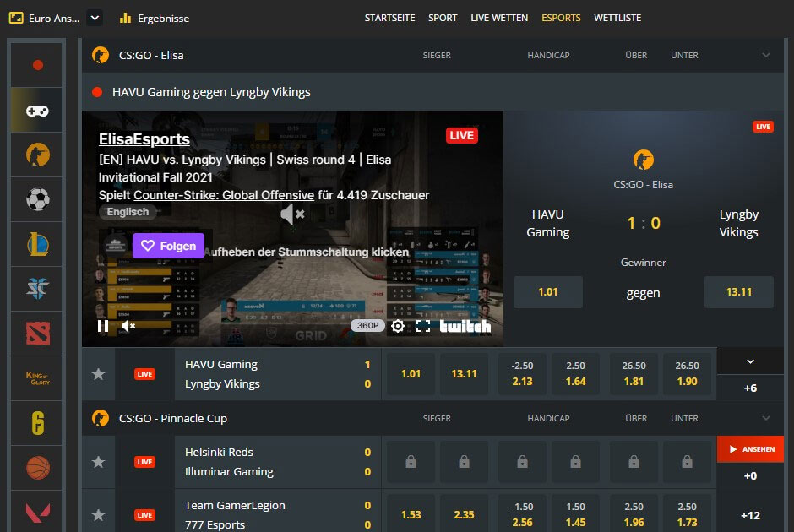Open Twitch stream settings gear
The image size is (794, 532).
point(398,326)
